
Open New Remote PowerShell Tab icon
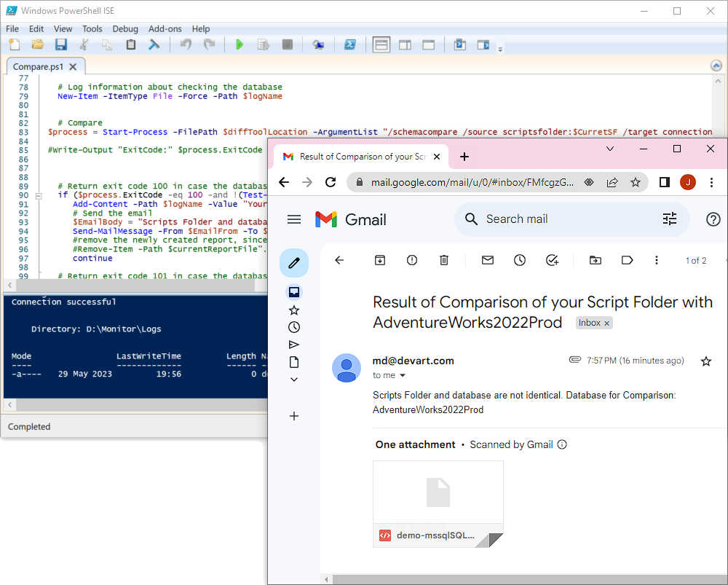318,44
